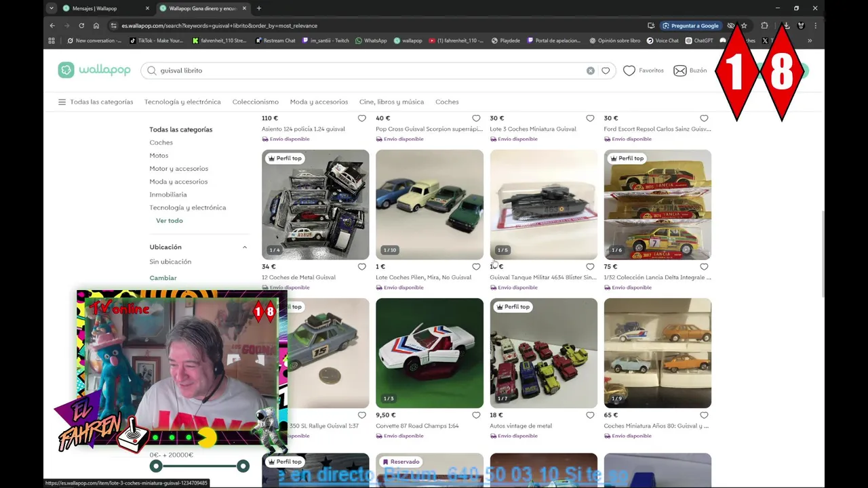Favorite the 12 Coches de Metal Guisval listing
This screenshot has height=488, width=868.
tap(362, 267)
